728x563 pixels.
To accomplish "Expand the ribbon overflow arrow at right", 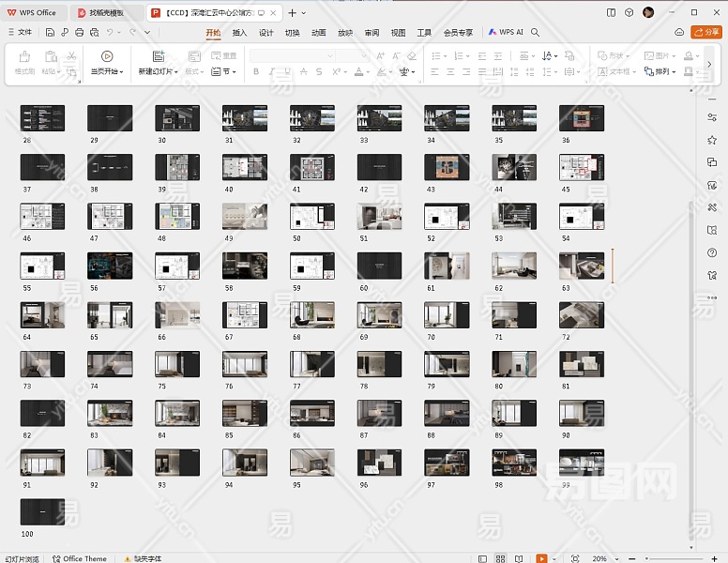I will 708,64.
